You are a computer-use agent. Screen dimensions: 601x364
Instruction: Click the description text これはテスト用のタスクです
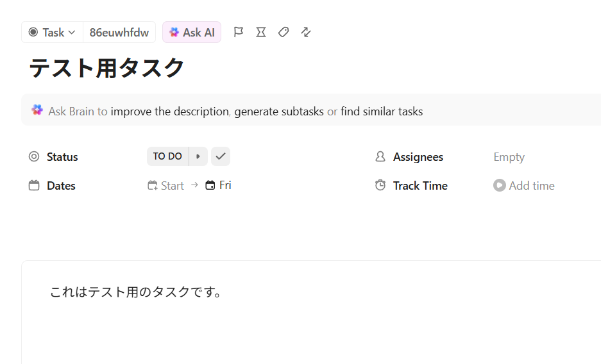136,292
